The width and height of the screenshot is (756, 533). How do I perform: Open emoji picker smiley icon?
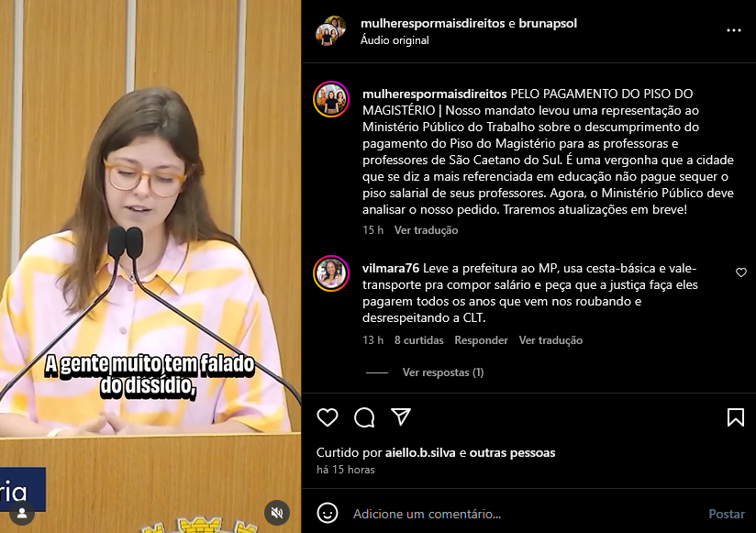(x=328, y=513)
